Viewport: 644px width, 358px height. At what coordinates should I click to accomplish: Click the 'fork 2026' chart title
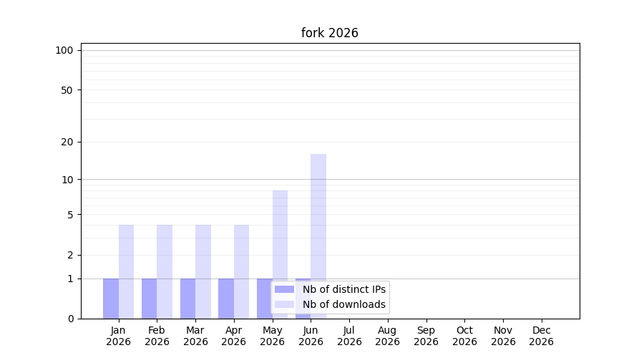click(x=329, y=33)
